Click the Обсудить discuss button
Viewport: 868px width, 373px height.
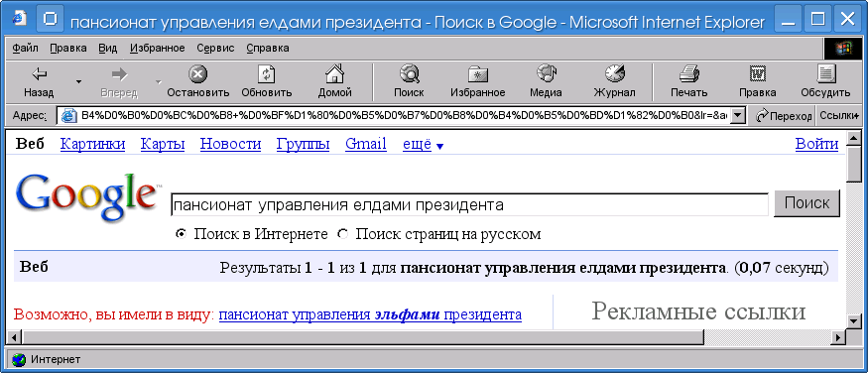pos(826,82)
